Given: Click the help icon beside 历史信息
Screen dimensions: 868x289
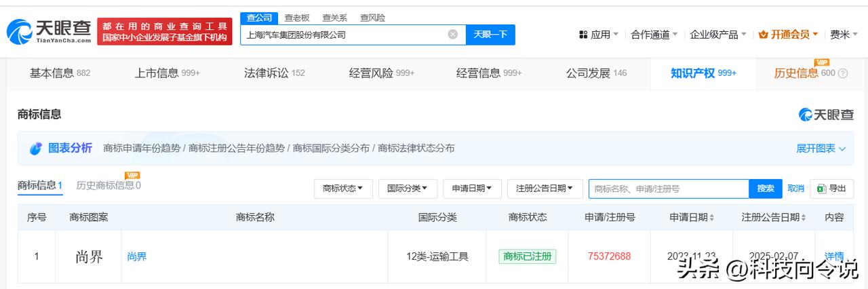Looking at the screenshot, I should click(x=843, y=73).
